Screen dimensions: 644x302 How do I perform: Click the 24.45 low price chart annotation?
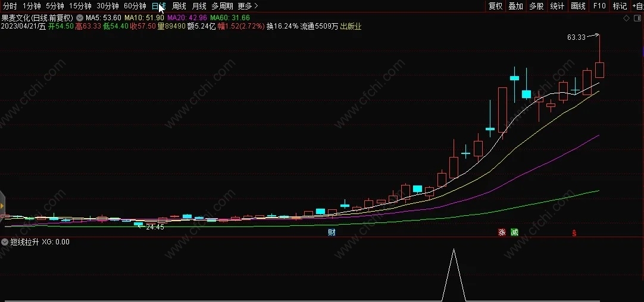(x=155, y=227)
